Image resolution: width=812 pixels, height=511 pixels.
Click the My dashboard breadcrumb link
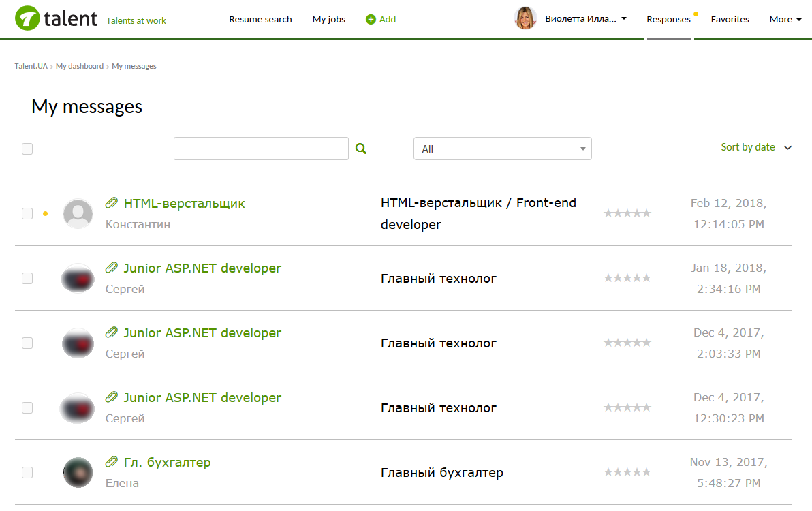coord(80,66)
